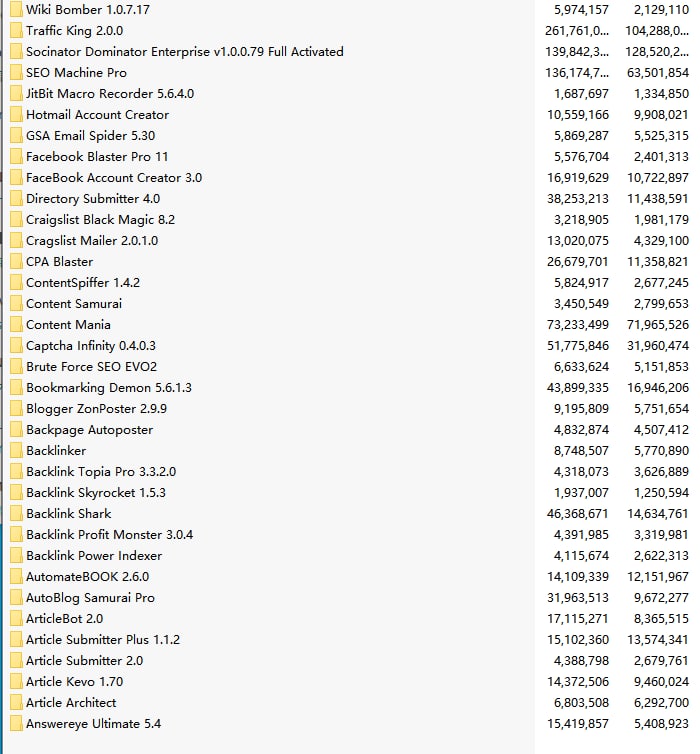Click the packed size 13,574,341
This screenshot has height=754, width=700.
click(x=658, y=640)
